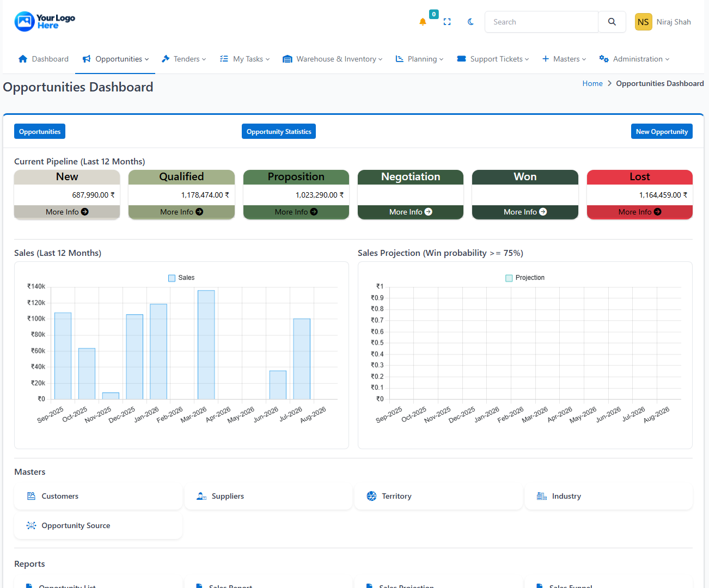Click the arrow icon on Lost More Info
This screenshot has width=709, height=588.
pos(658,212)
